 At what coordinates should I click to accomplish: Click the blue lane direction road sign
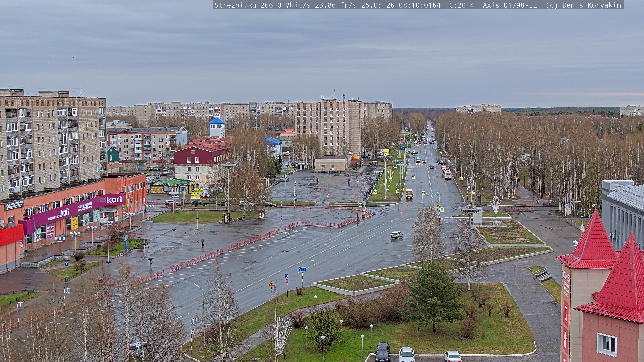pos(302,269)
